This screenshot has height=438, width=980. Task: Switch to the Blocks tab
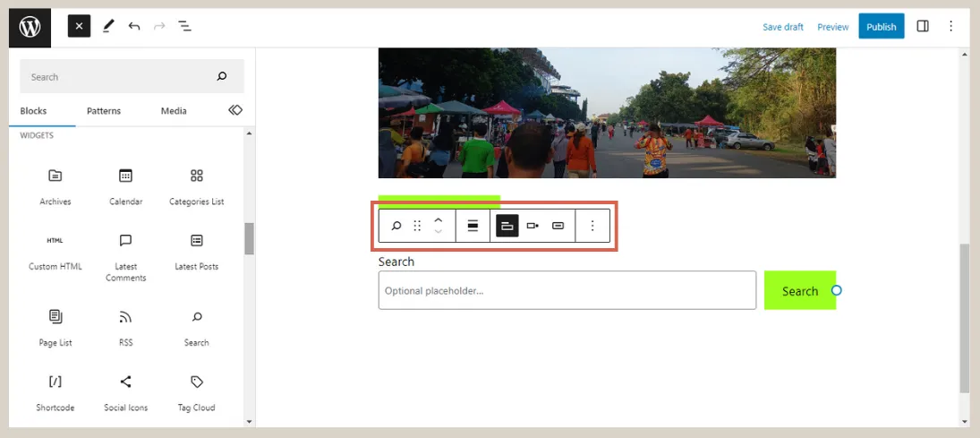[33, 111]
